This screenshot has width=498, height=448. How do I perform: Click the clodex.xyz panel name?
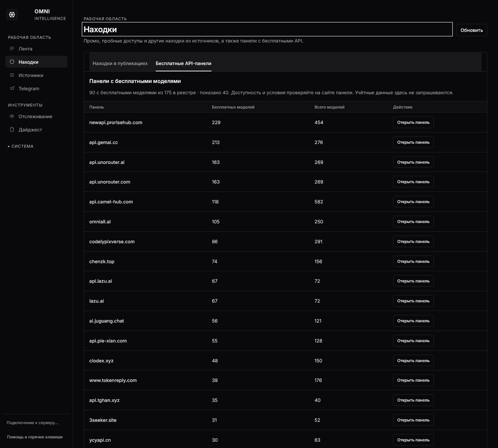click(101, 361)
